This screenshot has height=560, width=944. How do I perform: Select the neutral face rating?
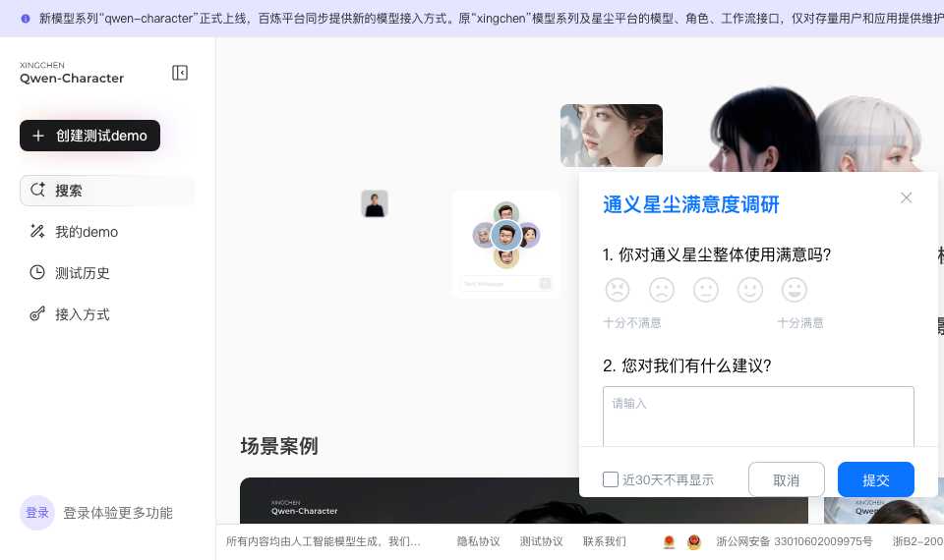coord(706,290)
